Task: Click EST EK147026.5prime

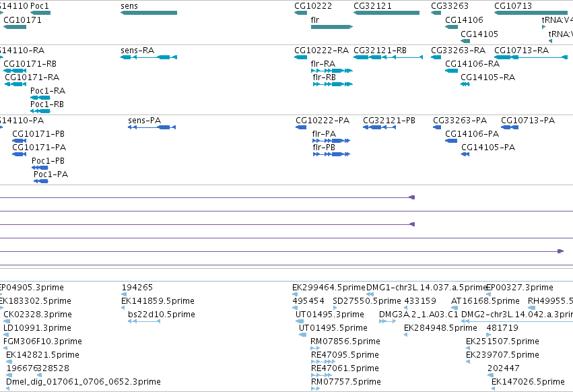Action: click(x=528, y=382)
